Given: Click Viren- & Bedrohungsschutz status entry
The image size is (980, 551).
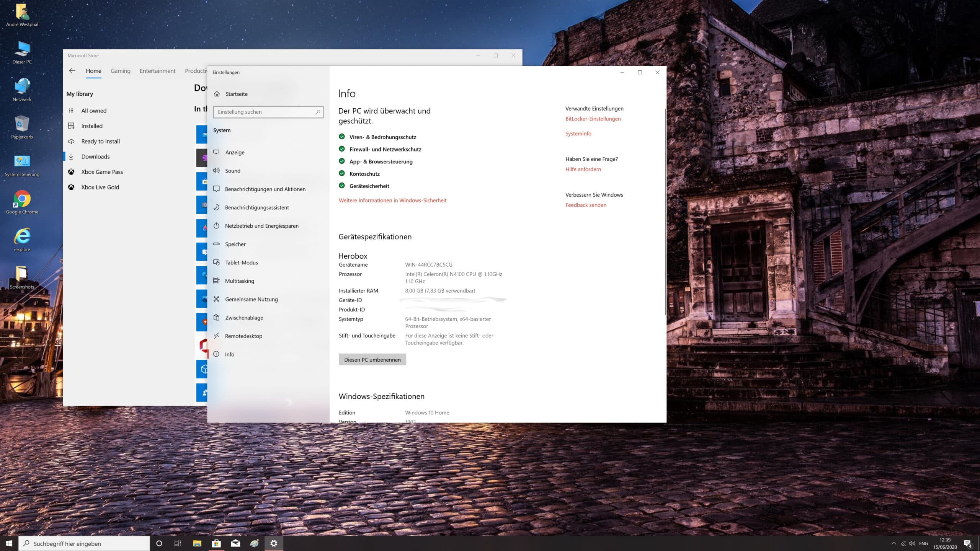Looking at the screenshot, I should (x=377, y=137).
